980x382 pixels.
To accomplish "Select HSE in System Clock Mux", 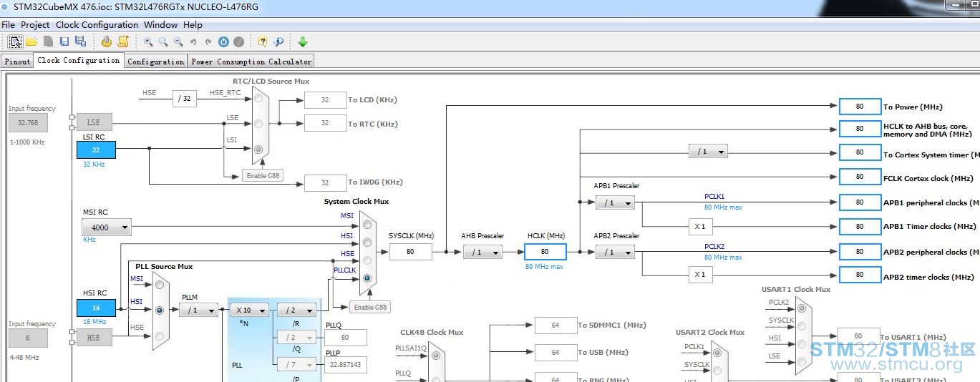I will tap(367, 260).
